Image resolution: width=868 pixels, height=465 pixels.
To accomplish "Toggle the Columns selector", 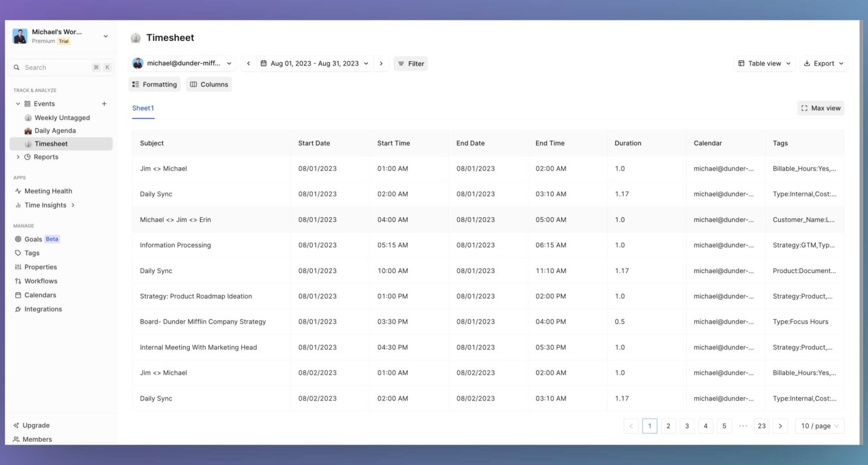I will 209,84.
